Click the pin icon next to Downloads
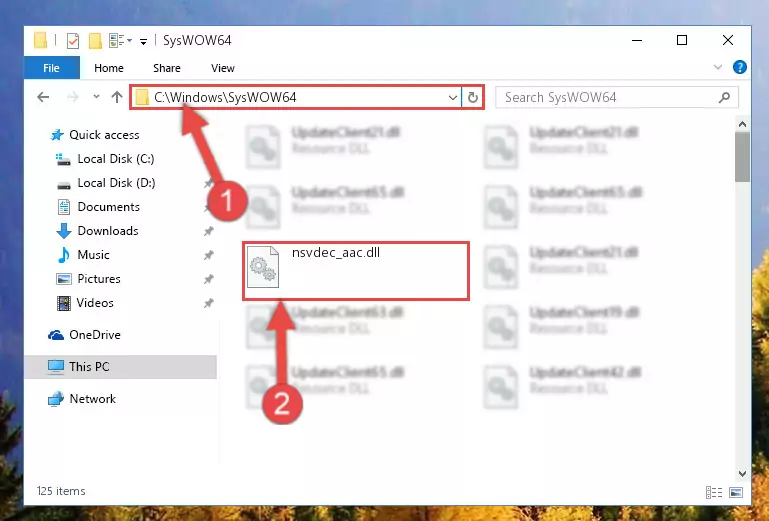The image size is (769, 521). tap(208, 231)
